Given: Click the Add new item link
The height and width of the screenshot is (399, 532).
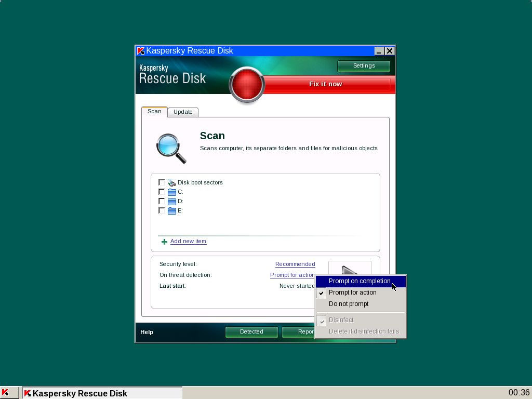Looking at the screenshot, I should point(188,241).
